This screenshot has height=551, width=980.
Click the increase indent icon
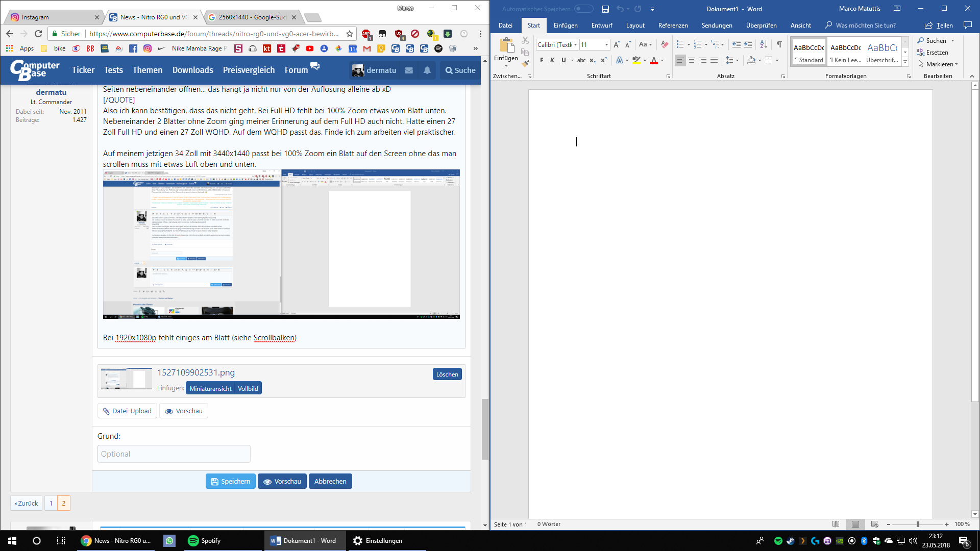pos(748,44)
